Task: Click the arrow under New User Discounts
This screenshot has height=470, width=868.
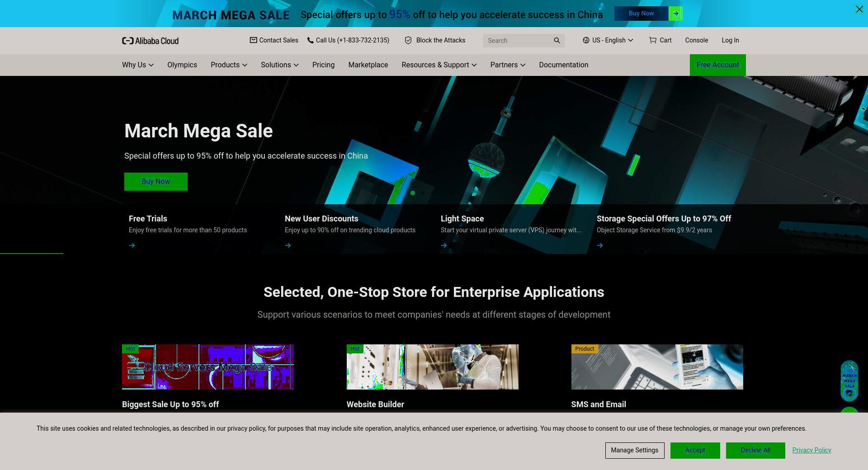Action: tap(288, 245)
